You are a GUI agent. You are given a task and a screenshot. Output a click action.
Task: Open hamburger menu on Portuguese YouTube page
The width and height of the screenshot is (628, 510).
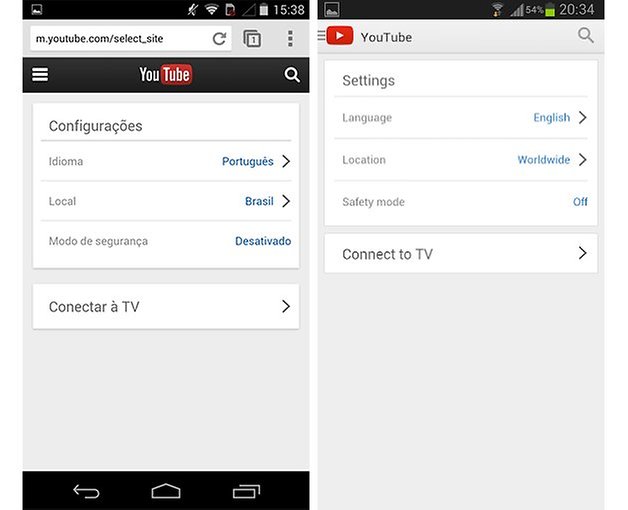[x=40, y=75]
